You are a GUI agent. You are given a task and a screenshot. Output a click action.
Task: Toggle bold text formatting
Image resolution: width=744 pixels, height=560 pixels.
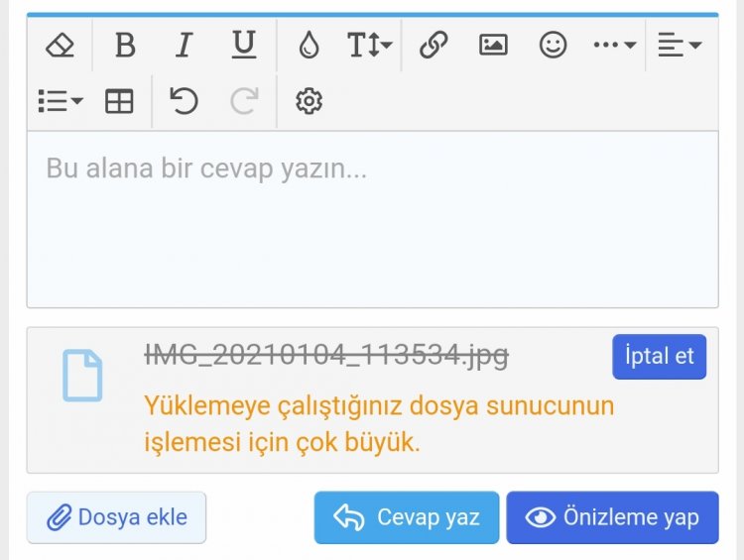[125, 46]
